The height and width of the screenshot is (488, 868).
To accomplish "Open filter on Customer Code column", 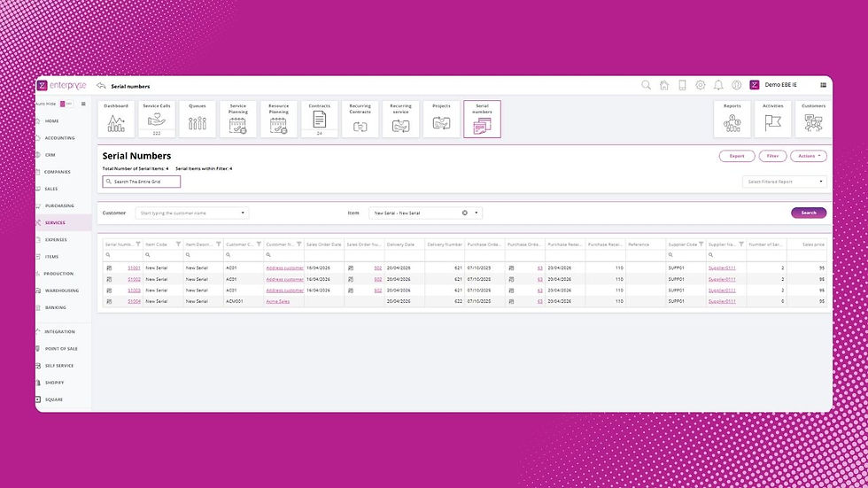I will (x=259, y=244).
